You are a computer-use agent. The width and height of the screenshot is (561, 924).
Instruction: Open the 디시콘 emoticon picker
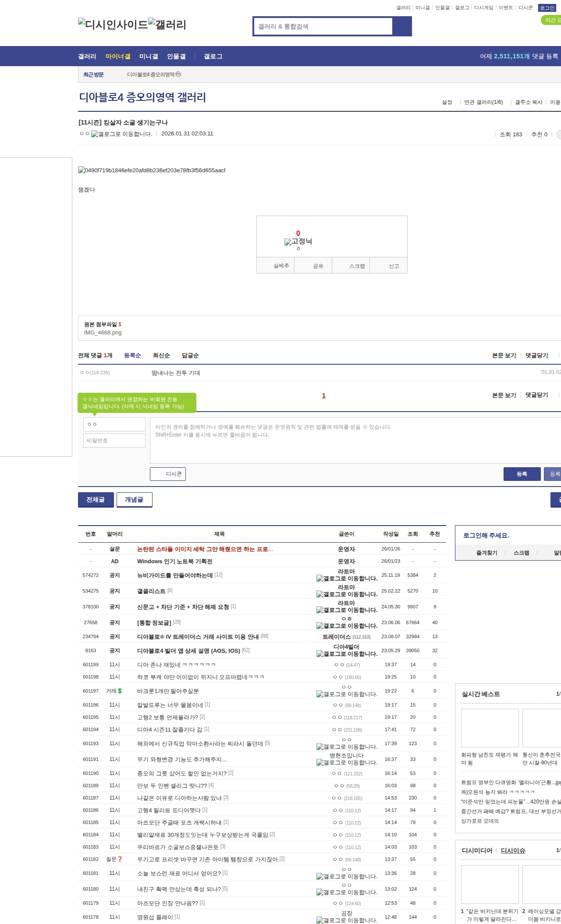(x=168, y=474)
